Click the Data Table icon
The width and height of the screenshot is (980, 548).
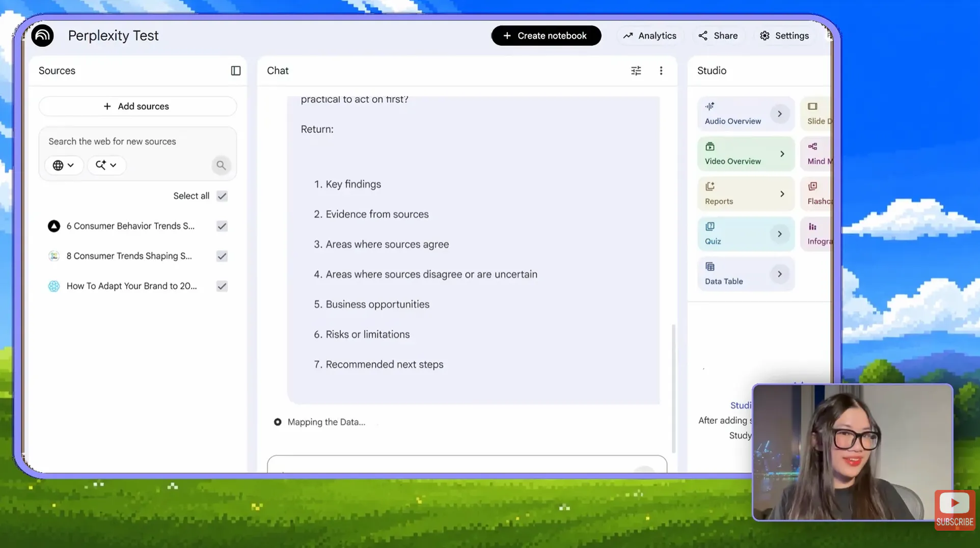click(x=710, y=266)
